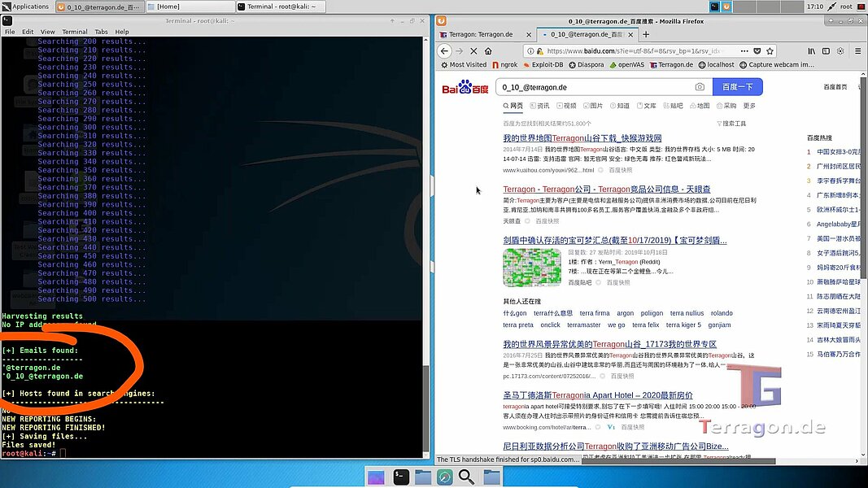The width and height of the screenshot is (868, 488).
Task: Open show desktop icon in dock
Action: [376, 477]
